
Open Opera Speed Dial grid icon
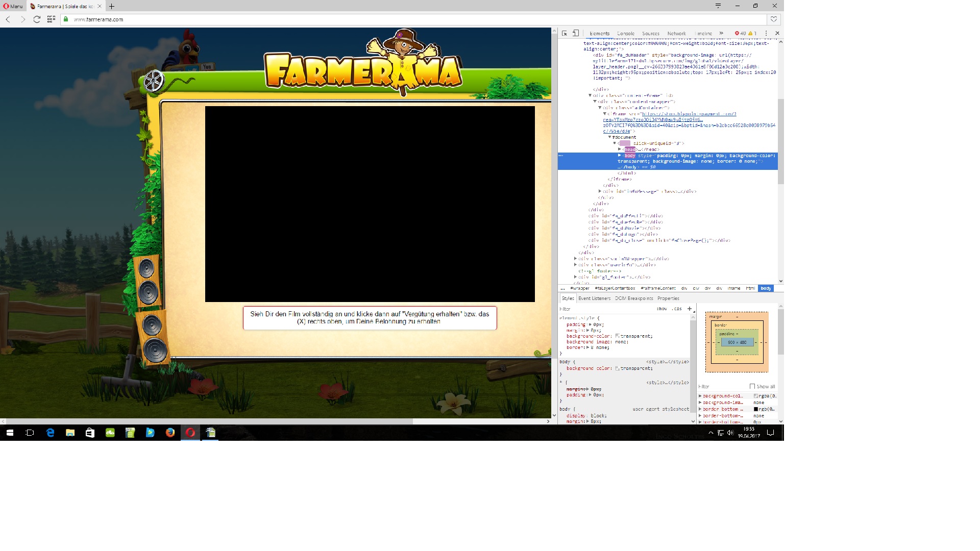pos(51,19)
